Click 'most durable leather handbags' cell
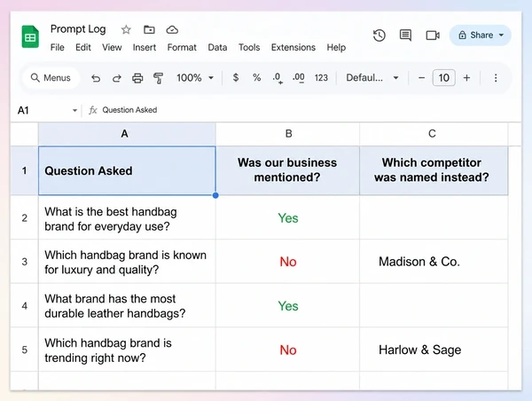 [x=127, y=305]
